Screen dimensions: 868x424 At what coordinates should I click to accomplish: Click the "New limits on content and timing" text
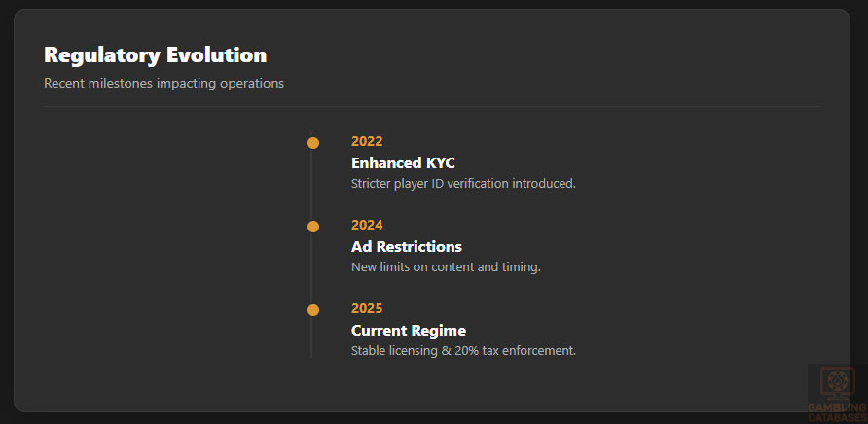pos(446,266)
